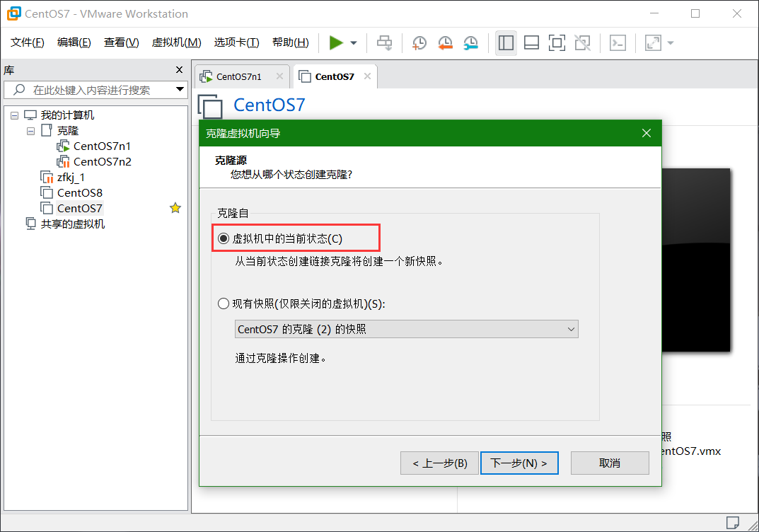Open the power options dropdown arrow
The height and width of the screenshot is (532, 759).
354,43
